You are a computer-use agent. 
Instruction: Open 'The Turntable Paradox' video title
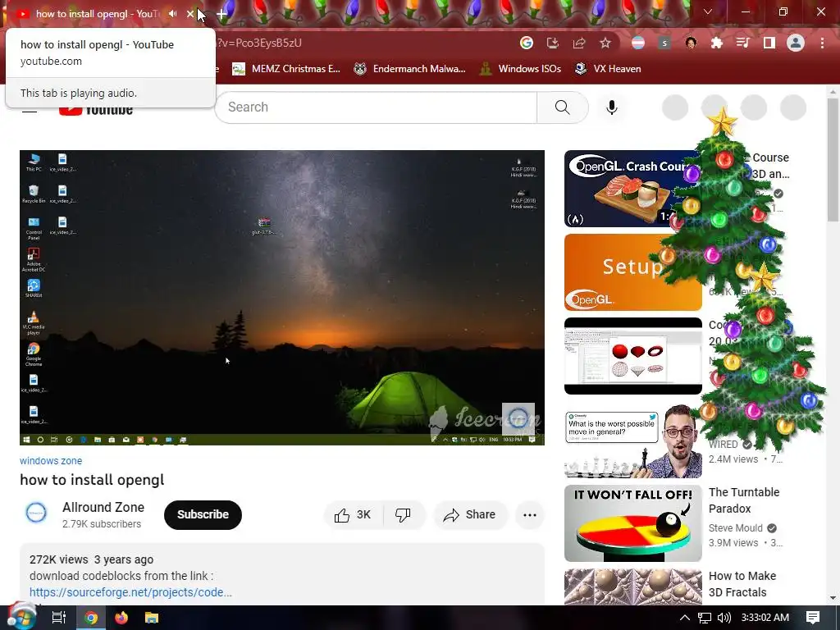[744, 500]
